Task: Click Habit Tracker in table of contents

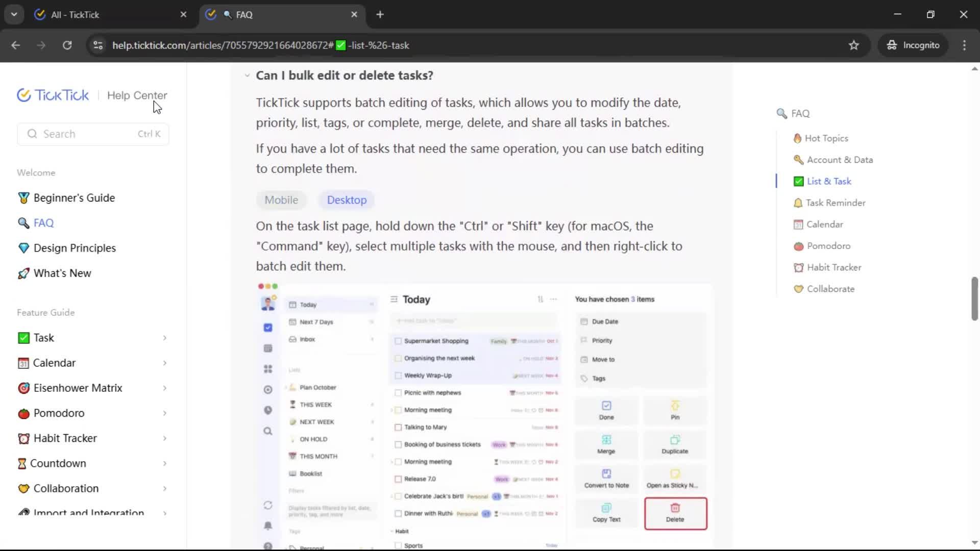Action: (834, 267)
